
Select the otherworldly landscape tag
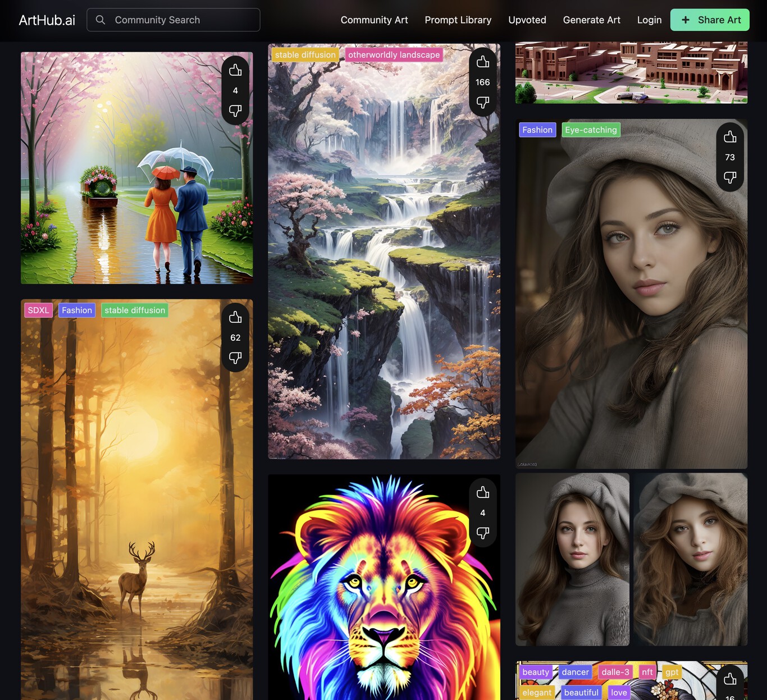(x=394, y=55)
